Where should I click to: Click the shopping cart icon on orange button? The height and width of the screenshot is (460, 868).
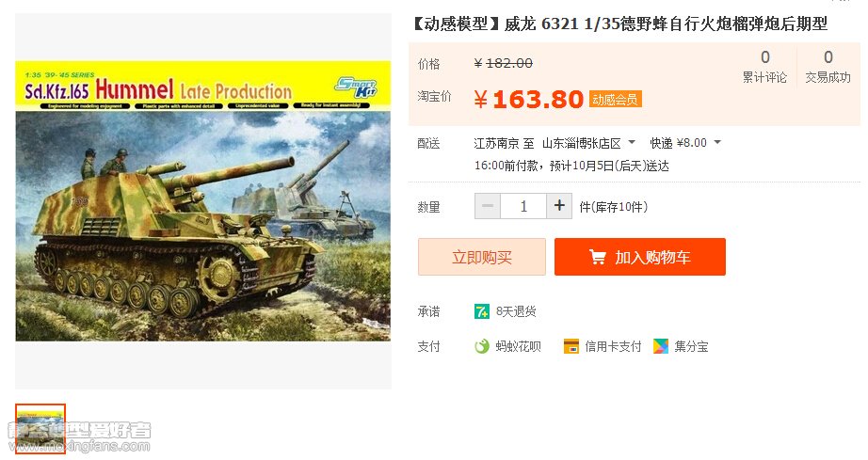(597, 257)
